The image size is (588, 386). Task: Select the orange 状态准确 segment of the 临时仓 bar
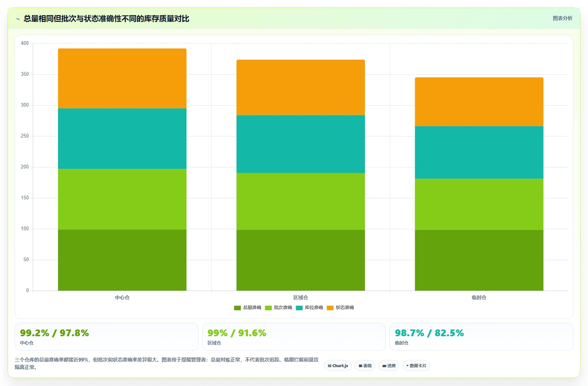479,102
